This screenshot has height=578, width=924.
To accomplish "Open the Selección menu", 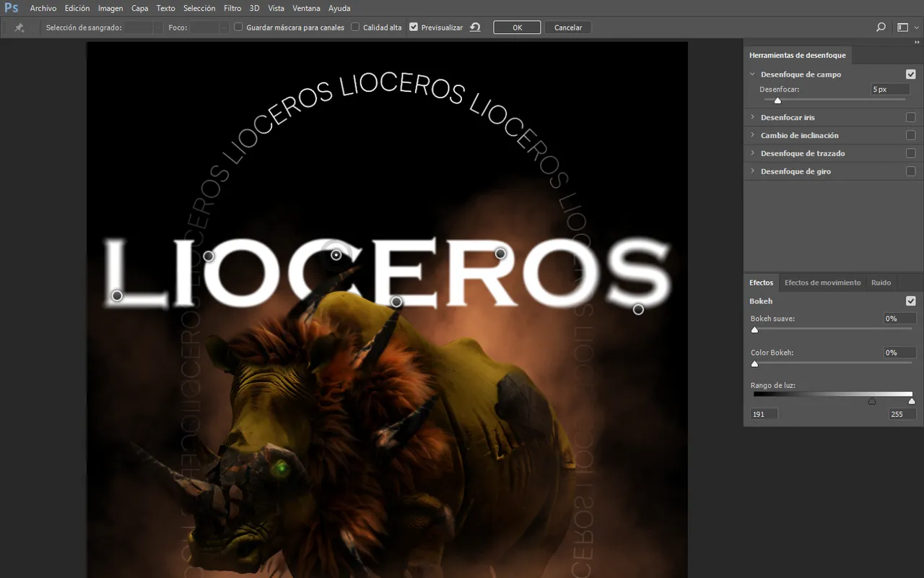I will (199, 9).
